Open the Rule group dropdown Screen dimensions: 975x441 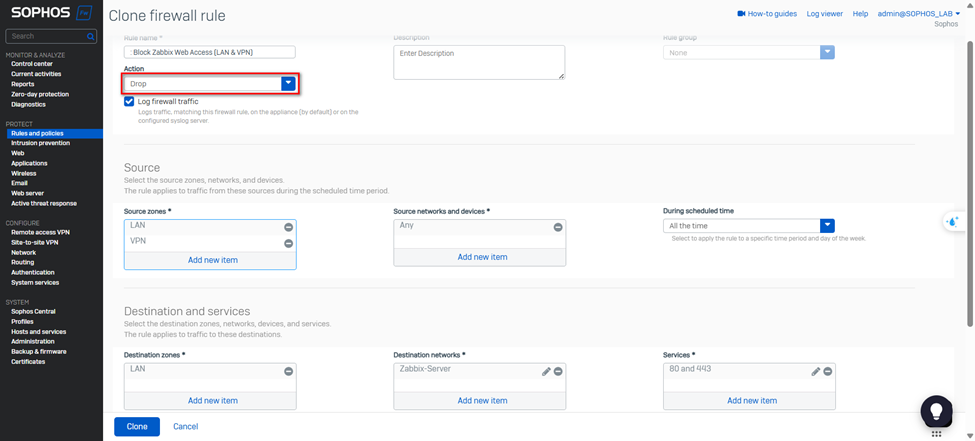(x=827, y=52)
